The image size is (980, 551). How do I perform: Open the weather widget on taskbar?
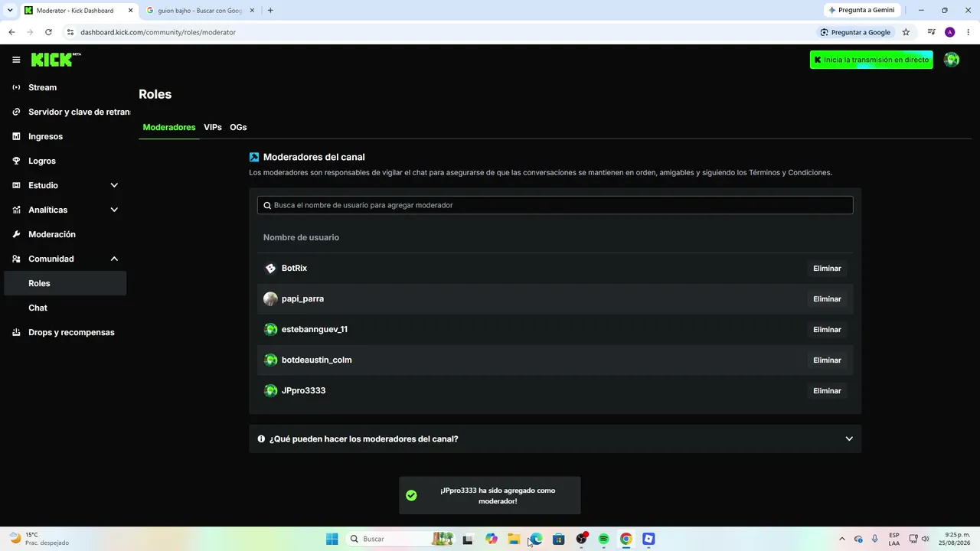tap(40, 539)
